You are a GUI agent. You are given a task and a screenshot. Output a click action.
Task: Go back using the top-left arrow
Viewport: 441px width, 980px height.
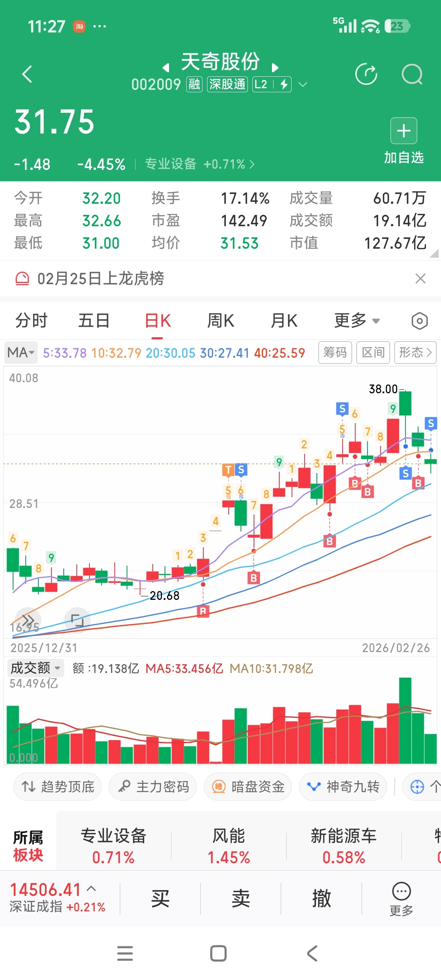[27, 74]
